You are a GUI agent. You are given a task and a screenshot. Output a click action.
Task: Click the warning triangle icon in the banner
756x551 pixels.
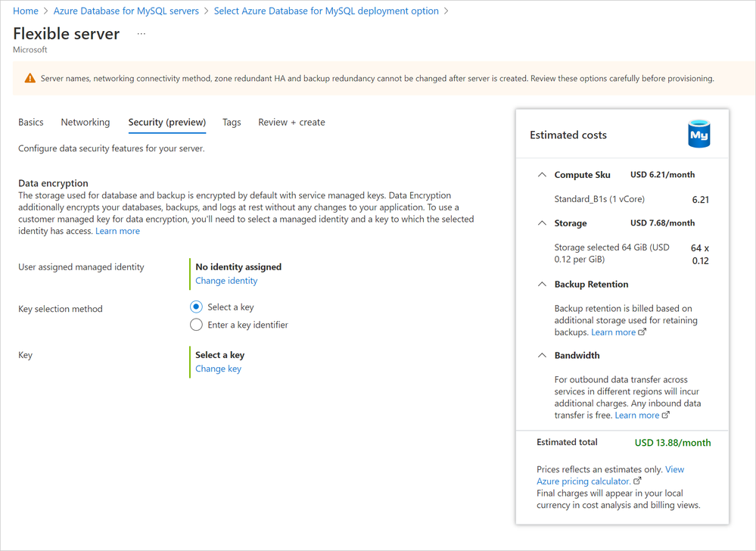[x=30, y=78]
